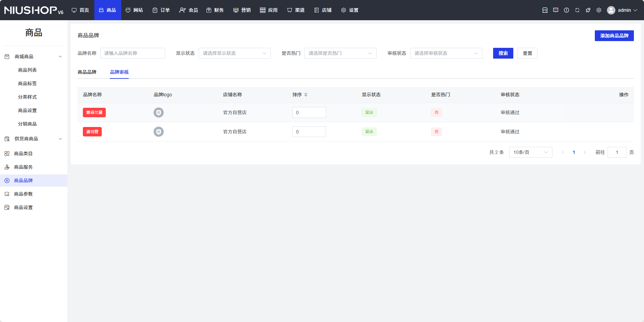Click the blue 搜索 button
Screen dimensions: 644x322
(x=503, y=53)
